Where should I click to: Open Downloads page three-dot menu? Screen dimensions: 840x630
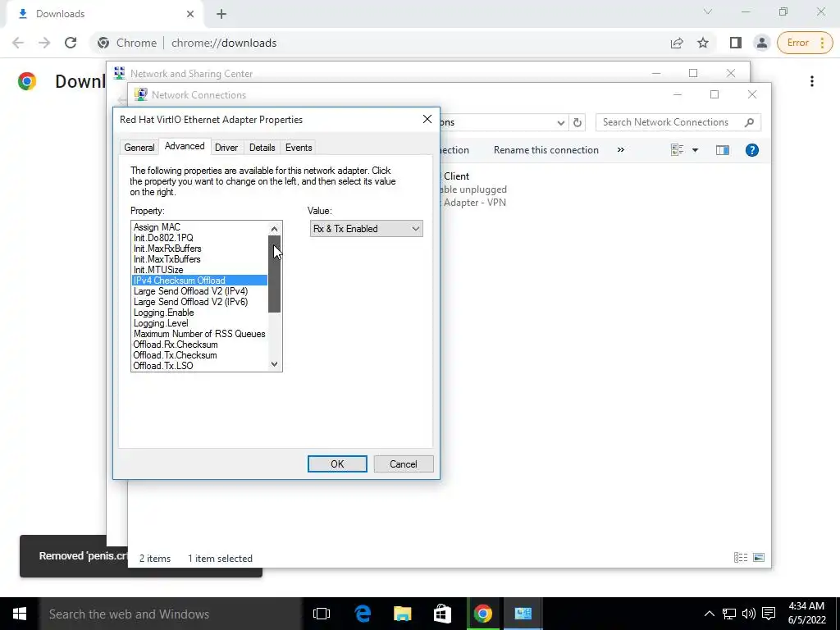click(x=811, y=81)
